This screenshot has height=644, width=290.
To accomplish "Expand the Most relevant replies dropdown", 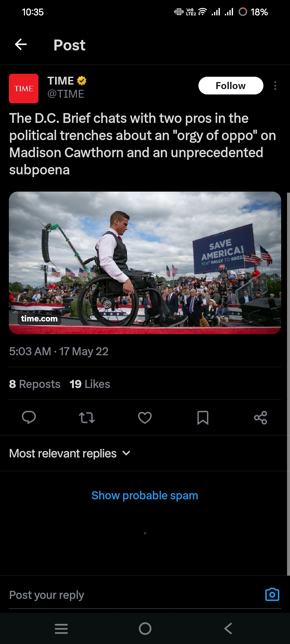I will tap(70, 453).
